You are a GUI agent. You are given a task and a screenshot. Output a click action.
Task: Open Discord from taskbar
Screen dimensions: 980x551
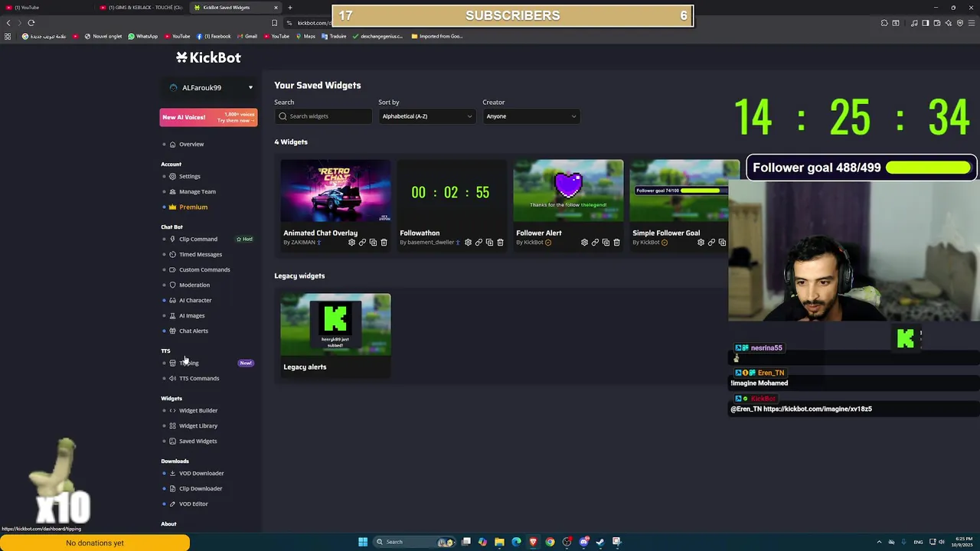(583, 542)
